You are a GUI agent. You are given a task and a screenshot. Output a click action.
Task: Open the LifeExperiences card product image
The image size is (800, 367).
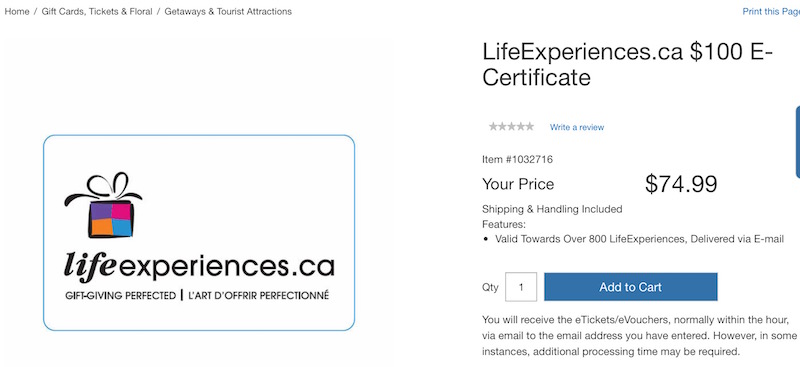(199, 233)
